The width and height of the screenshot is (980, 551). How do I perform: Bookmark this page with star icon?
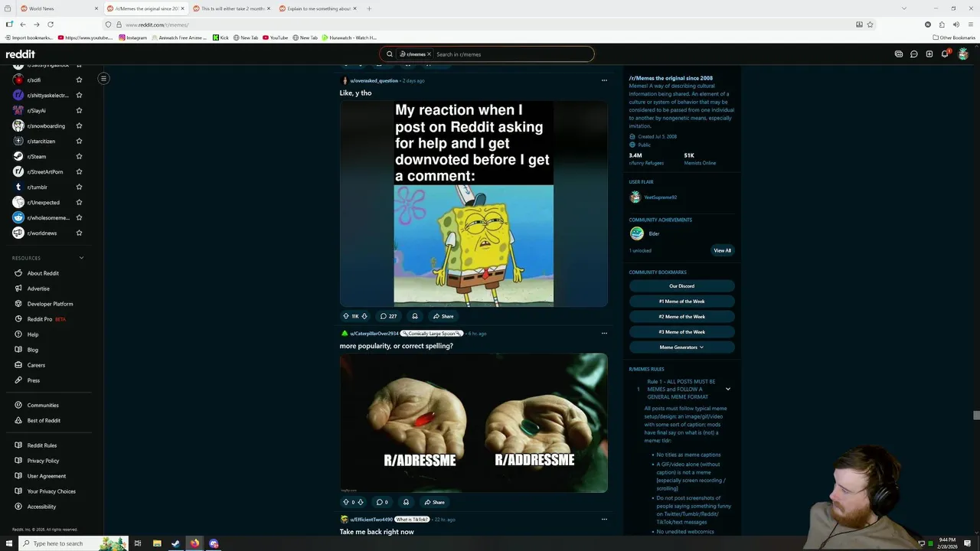point(870,24)
